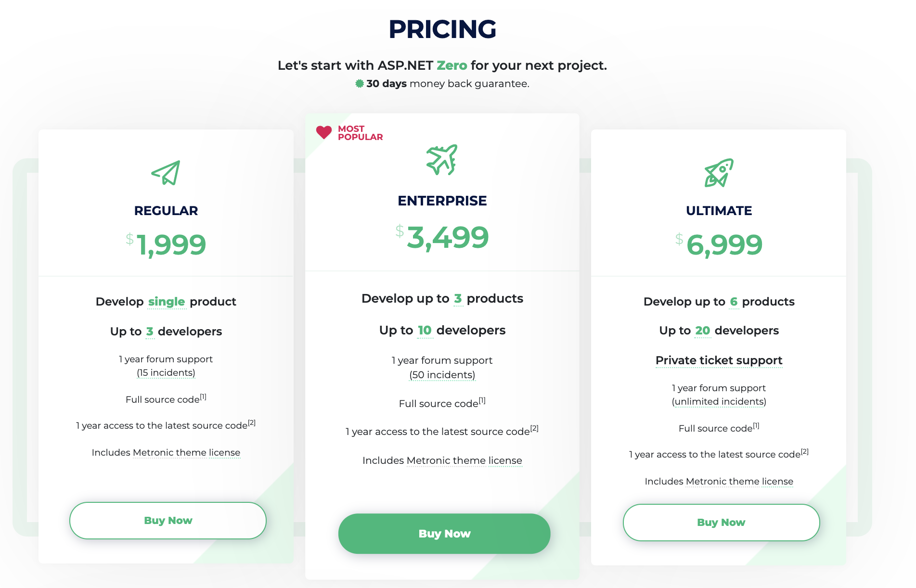
Task: Click "Private ticket support" in Ultimate plan
Action: click(719, 360)
